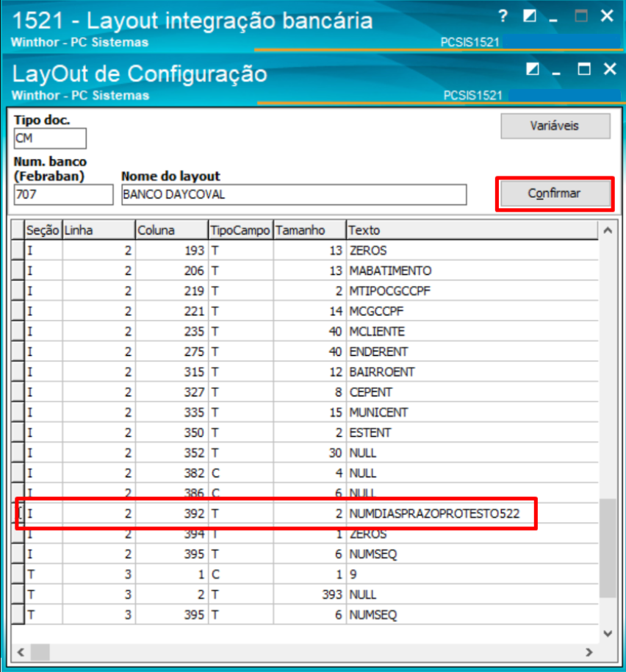The width and height of the screenshot is (626, 672).
Task: Select the MCGCCPF text cell
Action: [x=472, y=311]
